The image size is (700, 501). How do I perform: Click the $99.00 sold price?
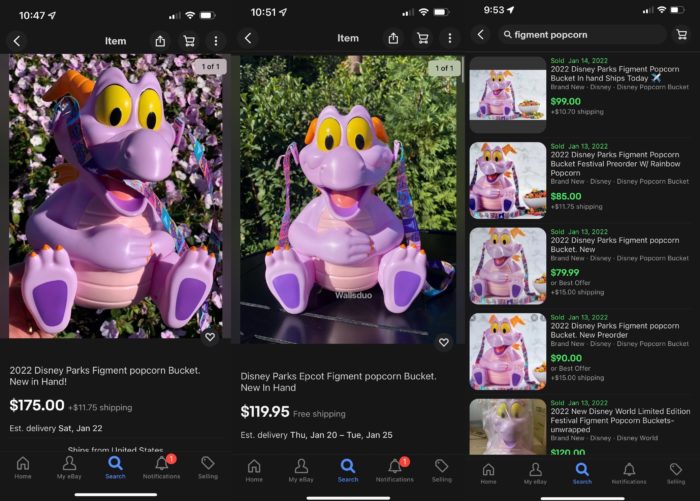coord(566,101)
